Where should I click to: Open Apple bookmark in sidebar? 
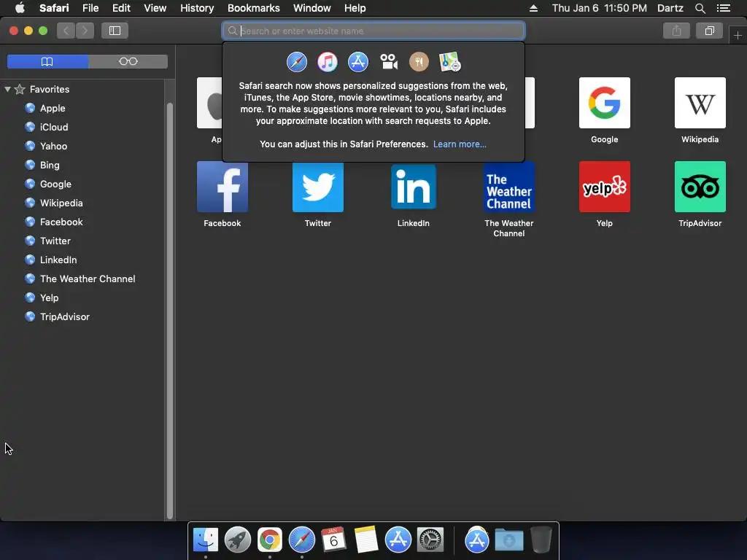[53, 108]
